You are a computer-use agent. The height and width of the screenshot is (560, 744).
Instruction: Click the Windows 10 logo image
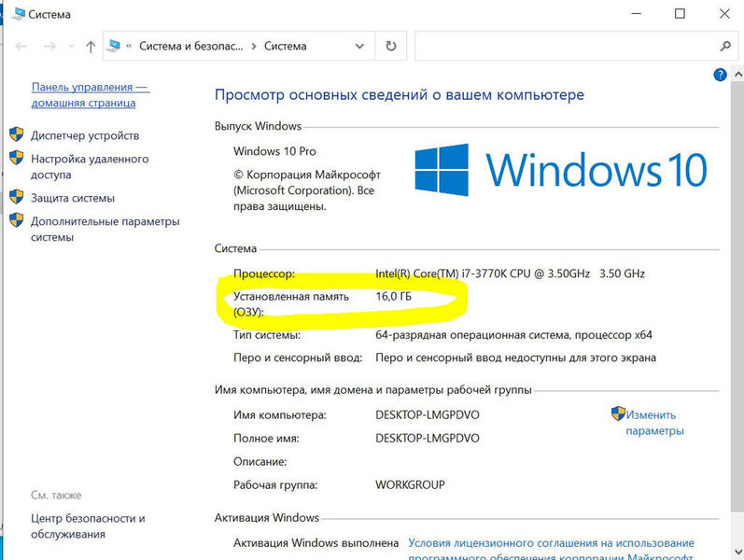tap(561, 170)
